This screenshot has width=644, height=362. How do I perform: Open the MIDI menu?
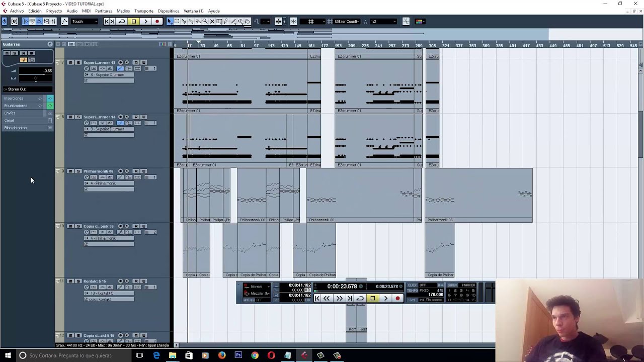(x=86, y=11)
